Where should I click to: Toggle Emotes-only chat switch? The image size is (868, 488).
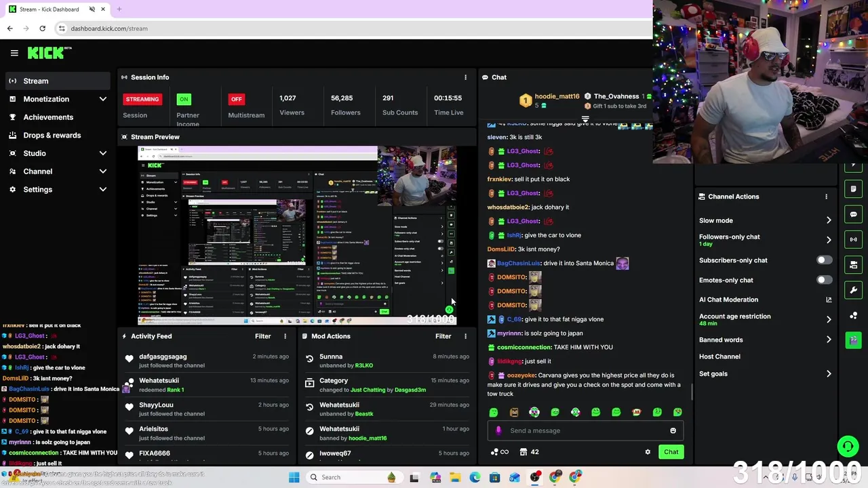click(x=824, y=280)
